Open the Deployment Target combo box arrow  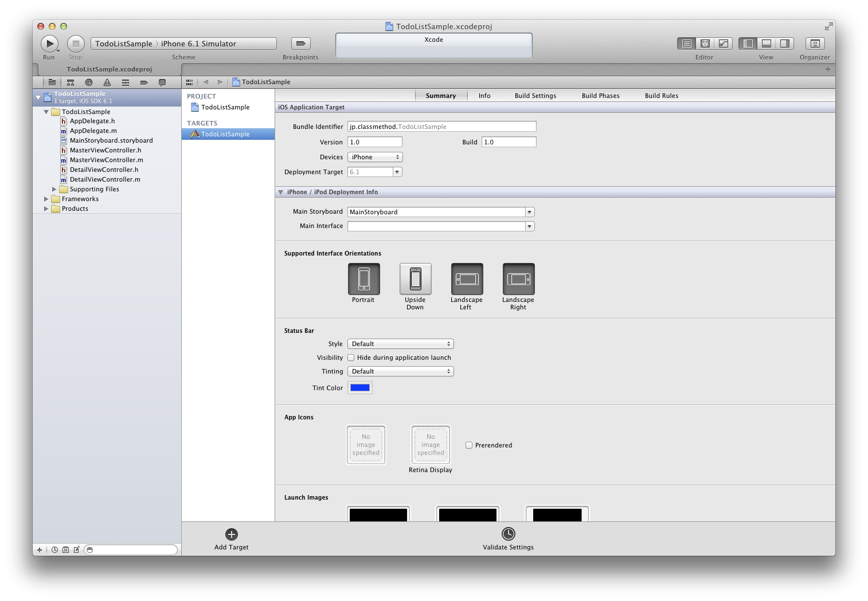click(397, 172)
